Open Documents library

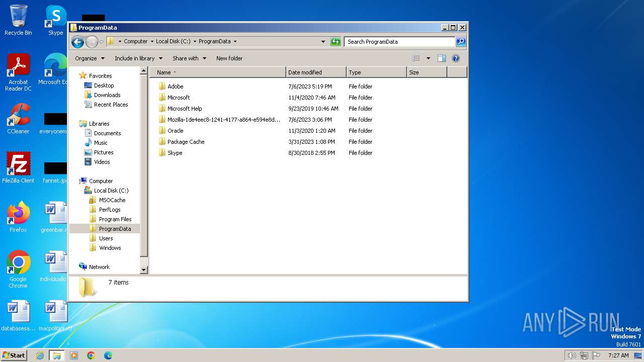click(107, 133)
